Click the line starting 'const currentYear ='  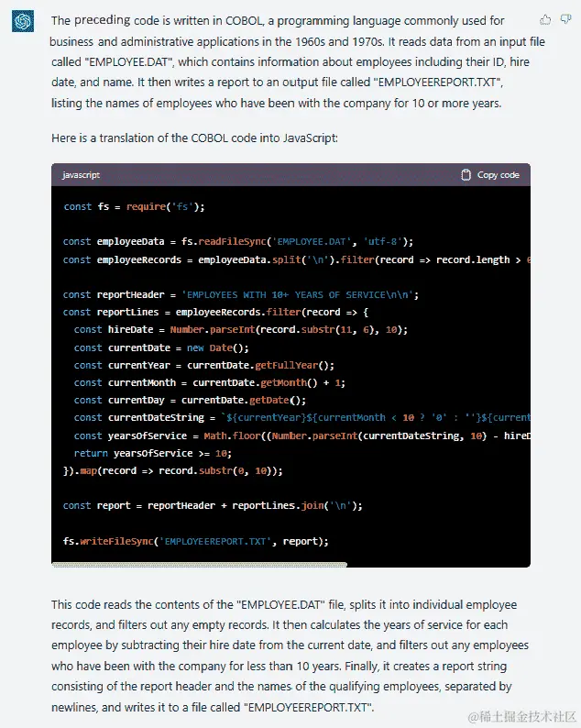[204, 366]
